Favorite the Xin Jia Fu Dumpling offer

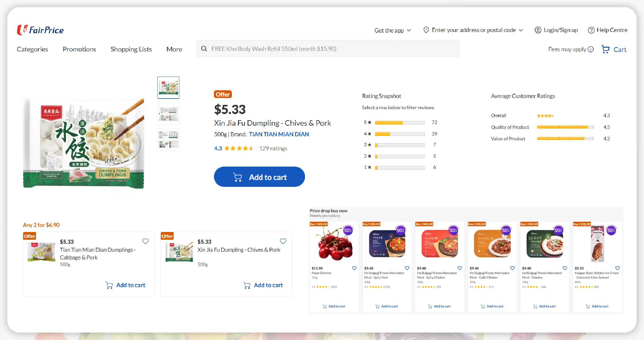pyautogui.click(x=283, y=241)
